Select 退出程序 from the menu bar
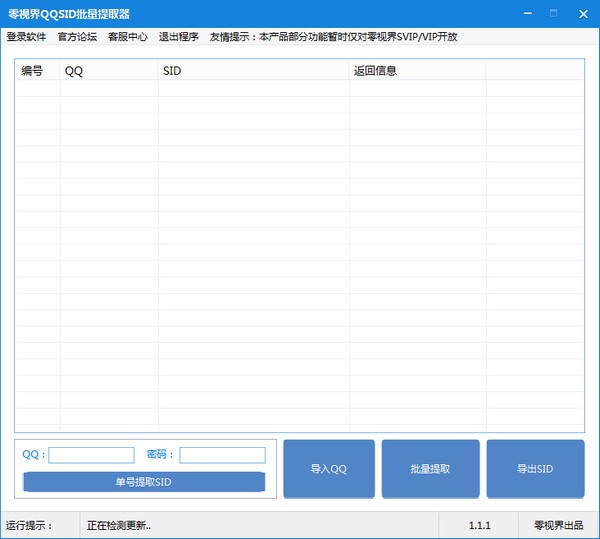600x539 pixels. click(x=179, y=37)
